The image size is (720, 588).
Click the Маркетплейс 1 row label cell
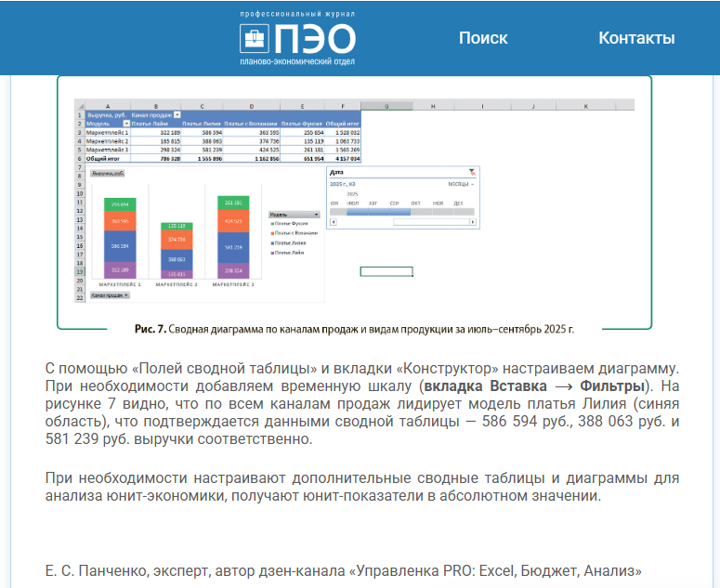click(108, 132)
